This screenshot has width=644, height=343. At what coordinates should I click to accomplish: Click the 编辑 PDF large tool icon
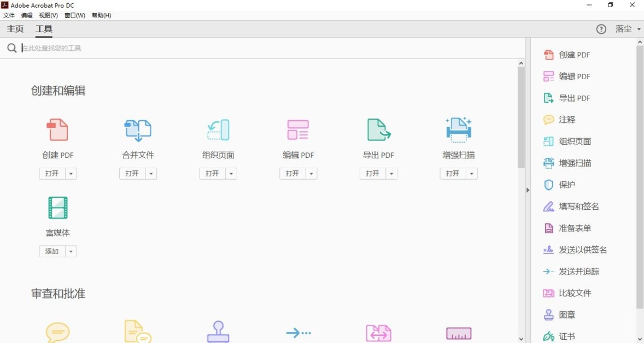[x=298, y=129]
